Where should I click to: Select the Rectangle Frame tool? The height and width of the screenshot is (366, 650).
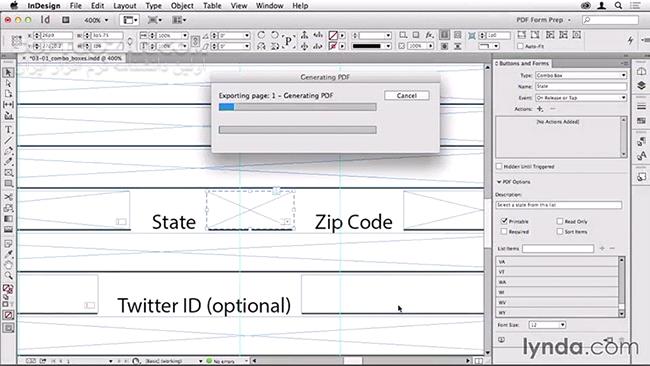(8, 172)
